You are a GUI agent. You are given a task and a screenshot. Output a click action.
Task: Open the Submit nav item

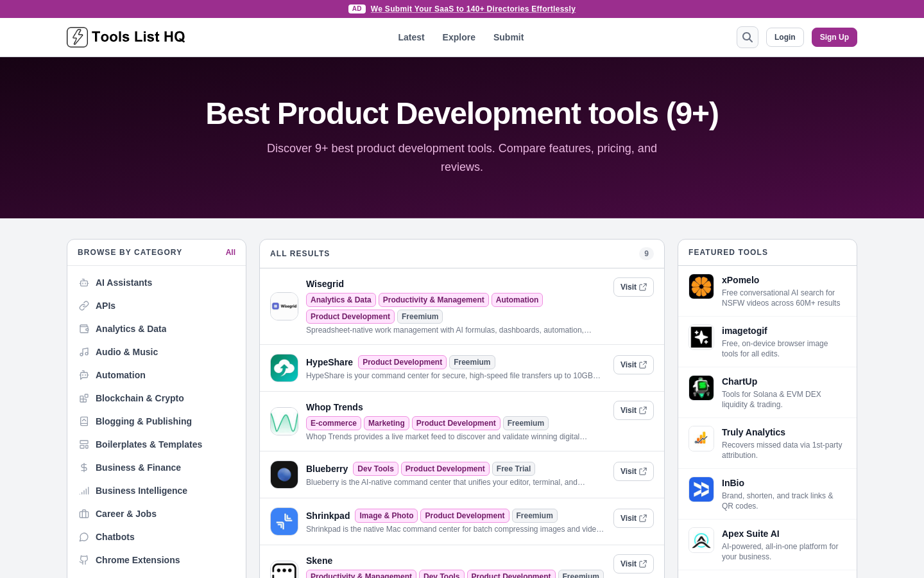tap(508, 37)
